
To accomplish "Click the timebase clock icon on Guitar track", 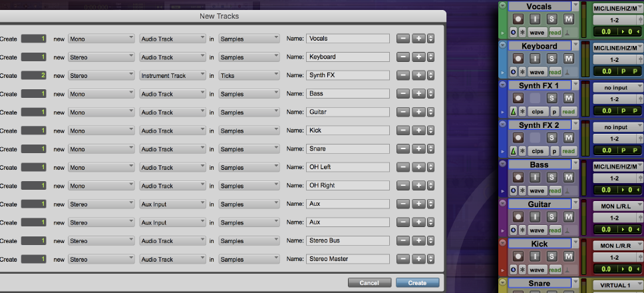I will 513,230.
